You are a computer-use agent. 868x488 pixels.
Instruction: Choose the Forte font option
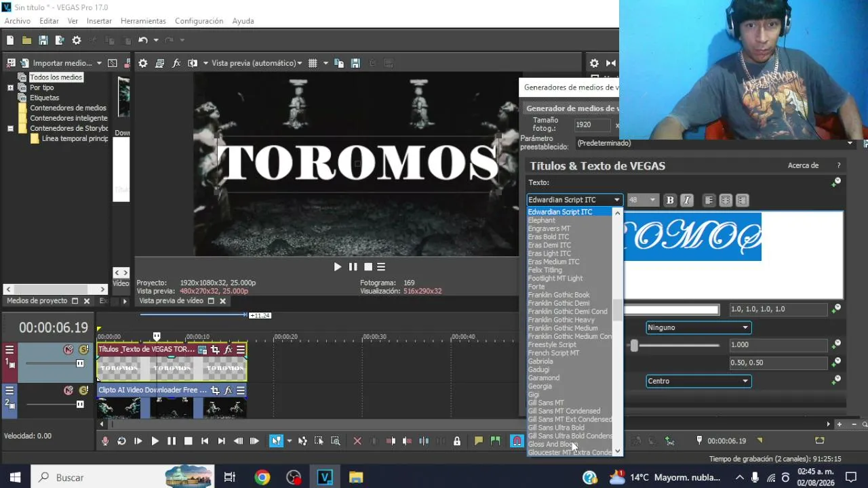pos(536,287)
